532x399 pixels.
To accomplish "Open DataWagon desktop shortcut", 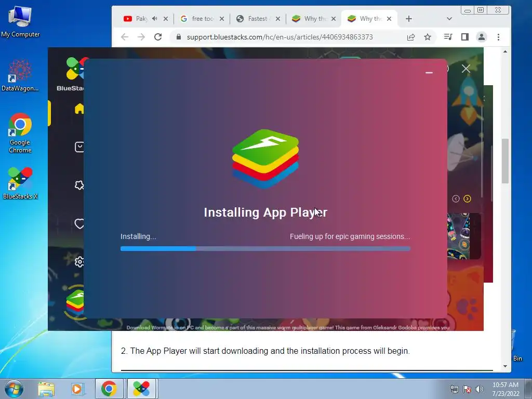I will coord(20,75).
